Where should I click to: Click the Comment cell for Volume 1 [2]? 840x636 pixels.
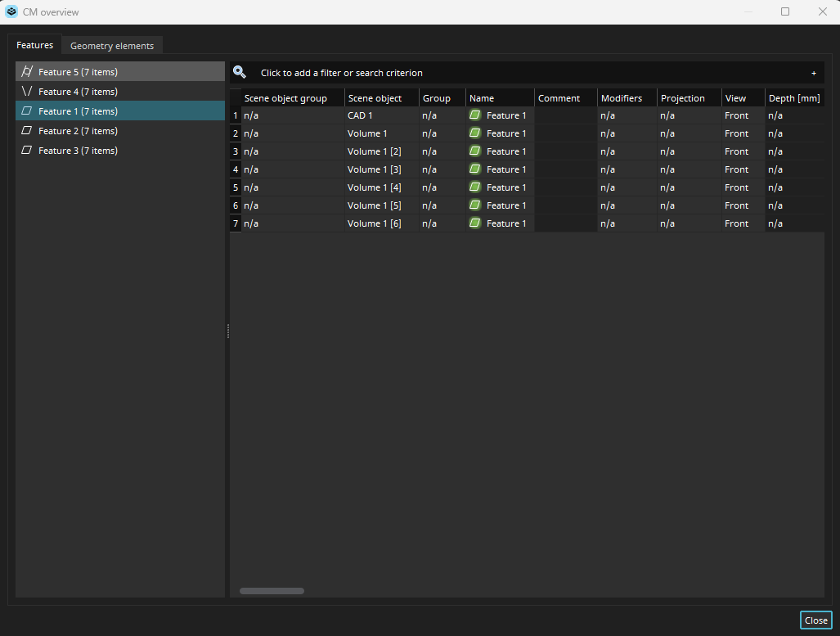pyautogui.click(x=565, y=151)
